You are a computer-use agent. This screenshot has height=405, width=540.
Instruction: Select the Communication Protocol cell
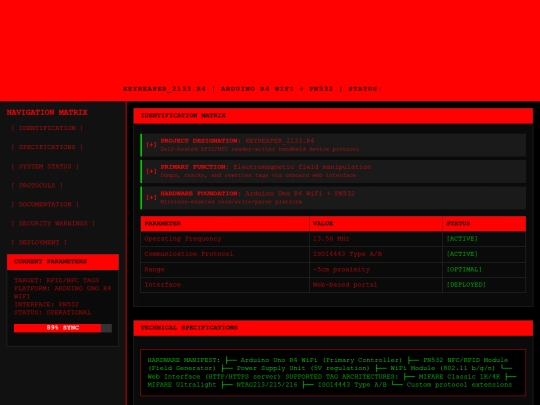tap(225, 254)
